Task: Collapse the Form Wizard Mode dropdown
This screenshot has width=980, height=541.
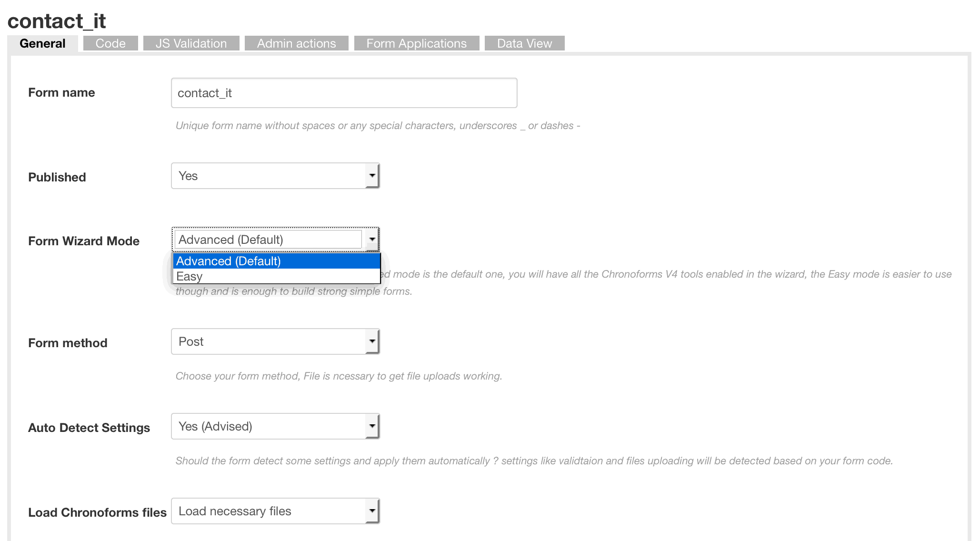Action: pyautogui.click(x=269, y=240)
